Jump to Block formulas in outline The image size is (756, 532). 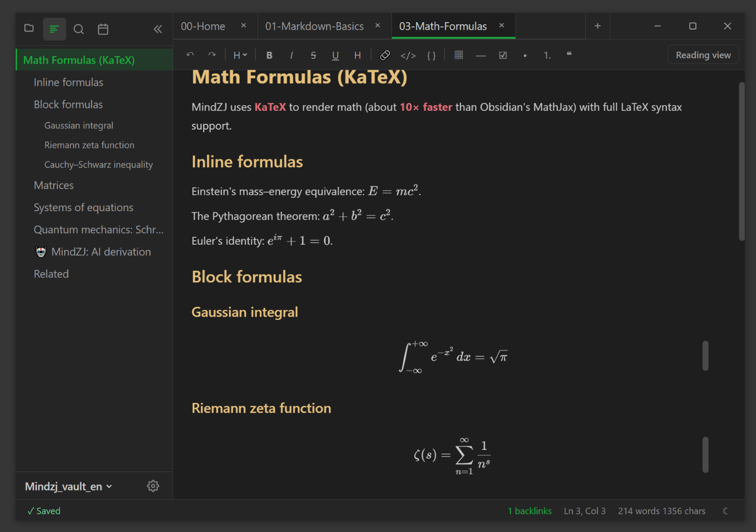click(68, 105)
